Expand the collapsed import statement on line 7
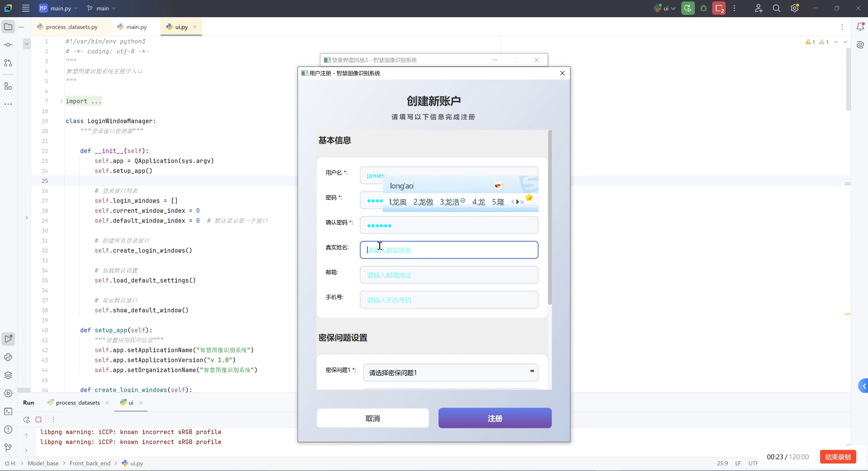868x471 pixels. click(61, 101)
